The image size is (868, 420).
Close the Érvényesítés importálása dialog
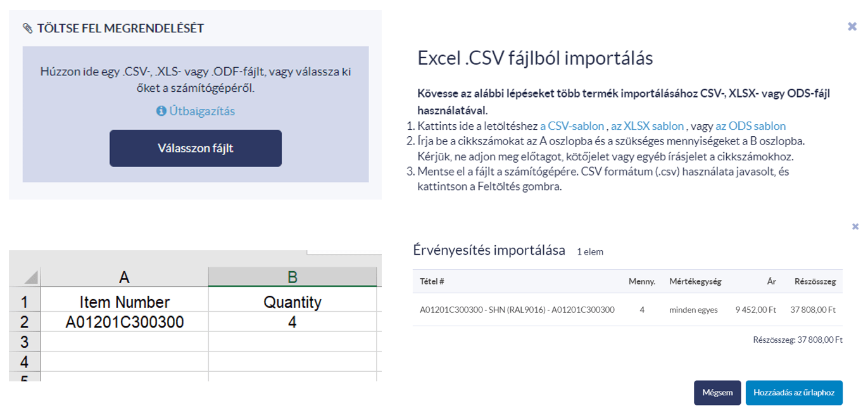[855, 226]
